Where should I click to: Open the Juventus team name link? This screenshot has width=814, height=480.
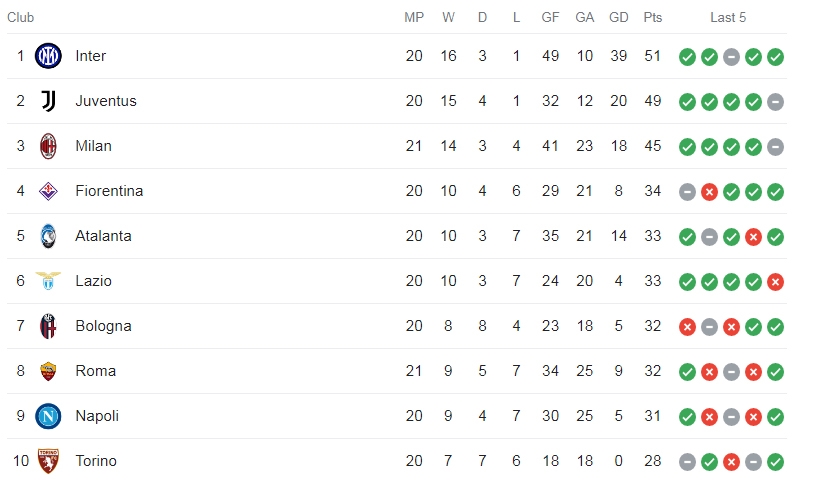106,101
